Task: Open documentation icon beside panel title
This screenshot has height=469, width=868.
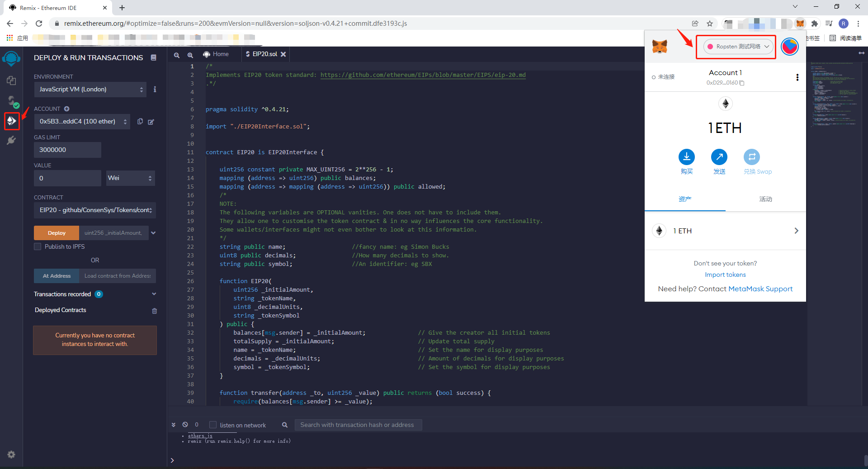Action: [154, 57]
